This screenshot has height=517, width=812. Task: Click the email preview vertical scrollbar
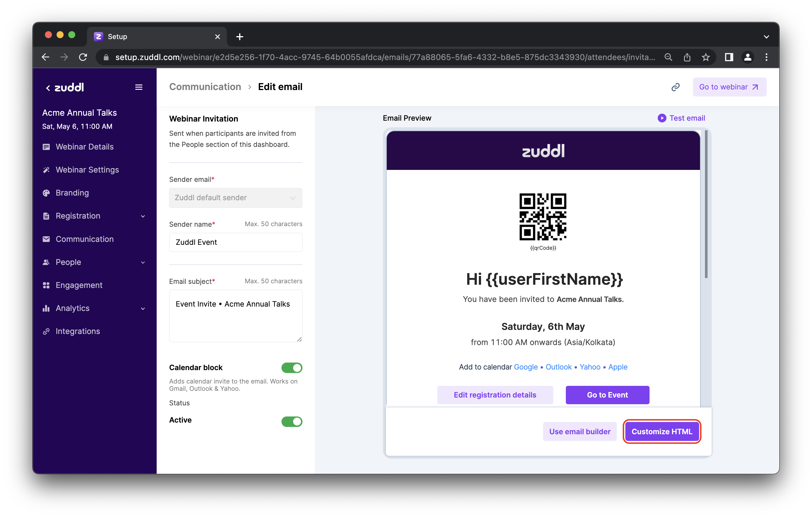tap(706, 205)
